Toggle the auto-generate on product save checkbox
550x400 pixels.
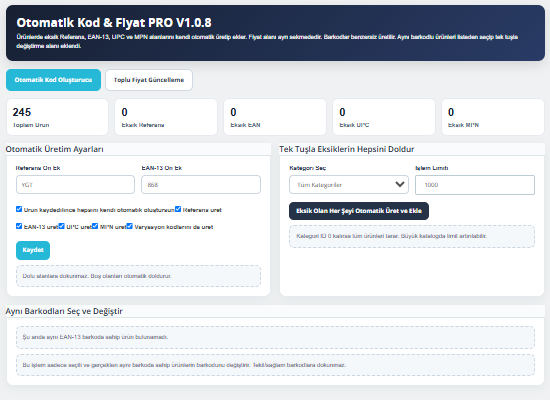coord(19,209)
